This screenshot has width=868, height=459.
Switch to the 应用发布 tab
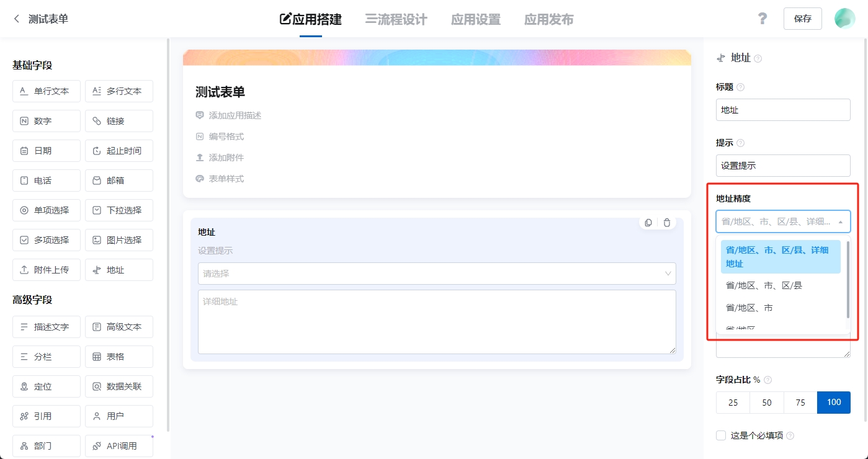[548, 19]
